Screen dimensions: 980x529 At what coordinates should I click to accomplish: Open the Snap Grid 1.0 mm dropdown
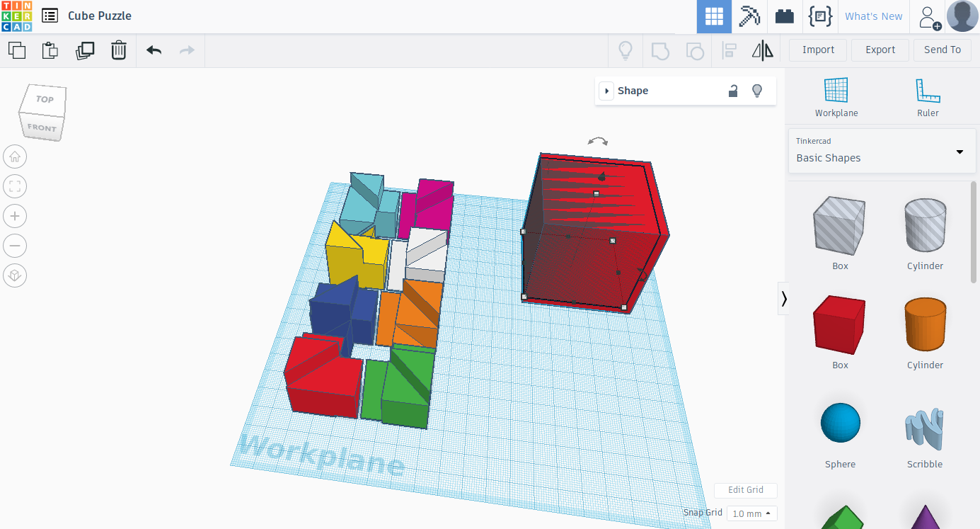752,513
